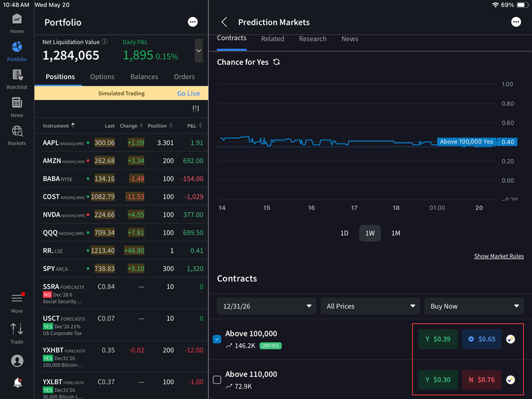532x399 pixels.
Task: Open the SPY position row
Action: [x=121, y=268]
